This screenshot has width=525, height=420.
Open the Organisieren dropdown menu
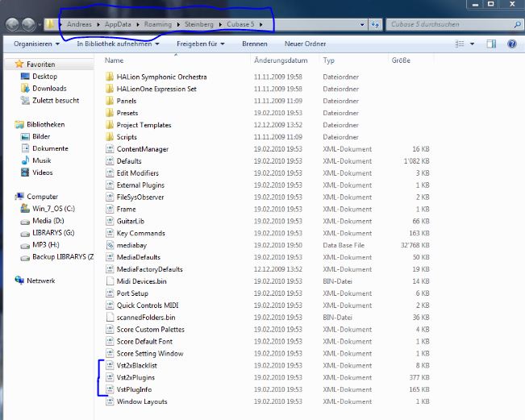[36, 44]
